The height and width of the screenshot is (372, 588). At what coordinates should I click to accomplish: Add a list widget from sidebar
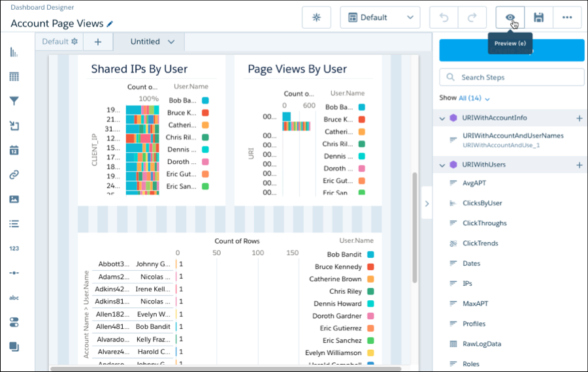tap(14, 224)
